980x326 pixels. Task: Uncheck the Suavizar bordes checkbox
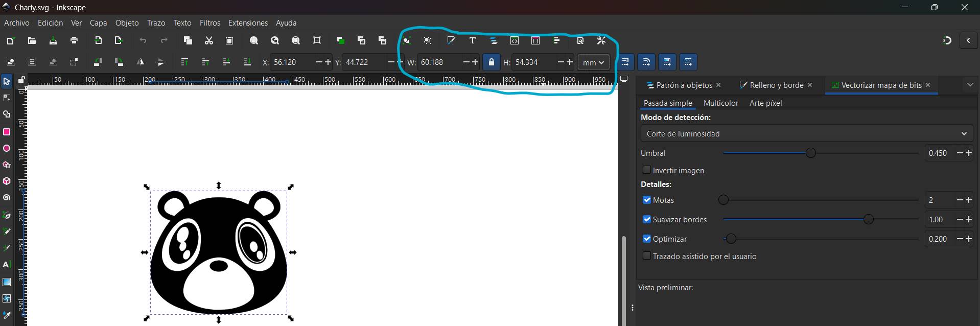point(647,219)
